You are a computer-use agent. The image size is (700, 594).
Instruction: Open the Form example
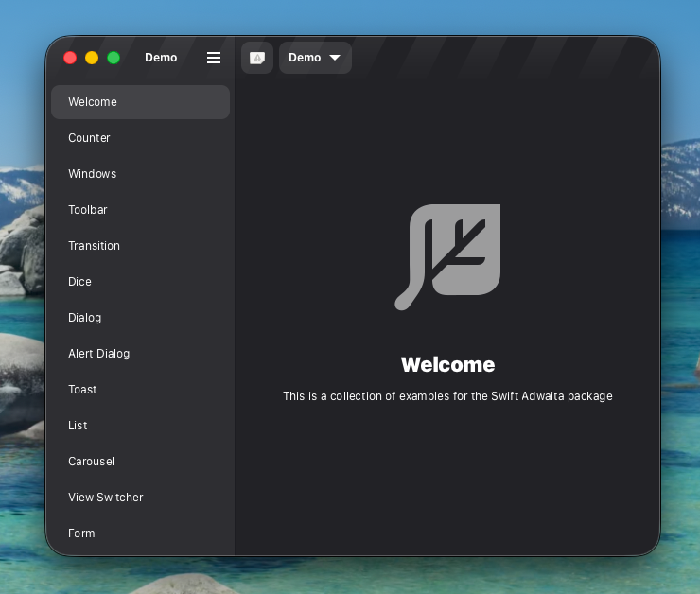(140, 533)
